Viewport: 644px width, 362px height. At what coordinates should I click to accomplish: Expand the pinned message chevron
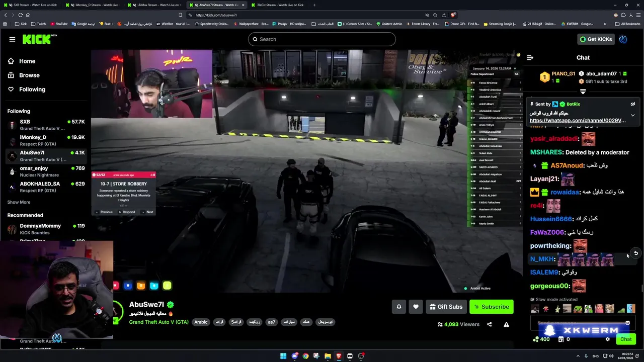coord(633,115)
